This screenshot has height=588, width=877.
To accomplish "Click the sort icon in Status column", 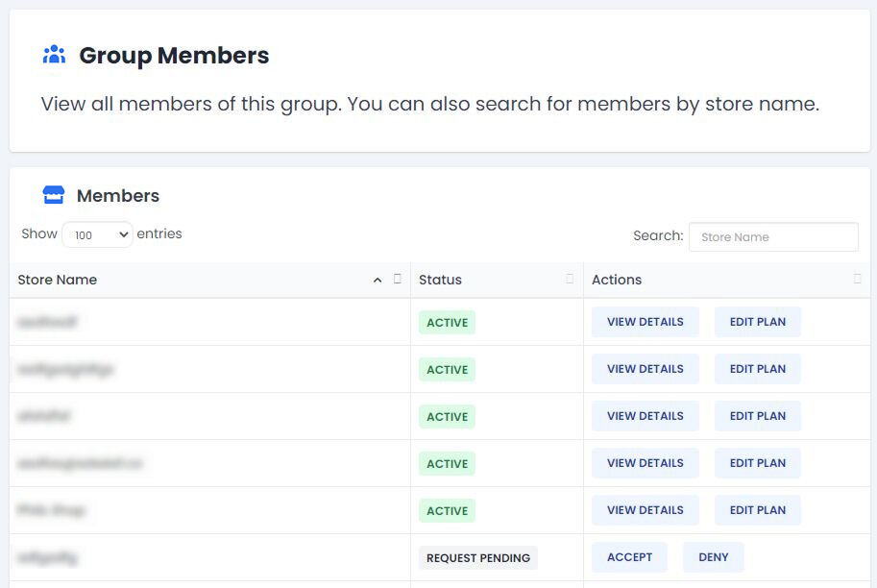I will coord(570,280).
